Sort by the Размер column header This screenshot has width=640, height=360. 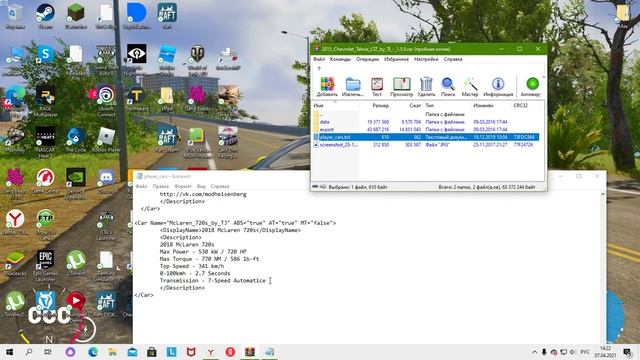coord(375,105)
